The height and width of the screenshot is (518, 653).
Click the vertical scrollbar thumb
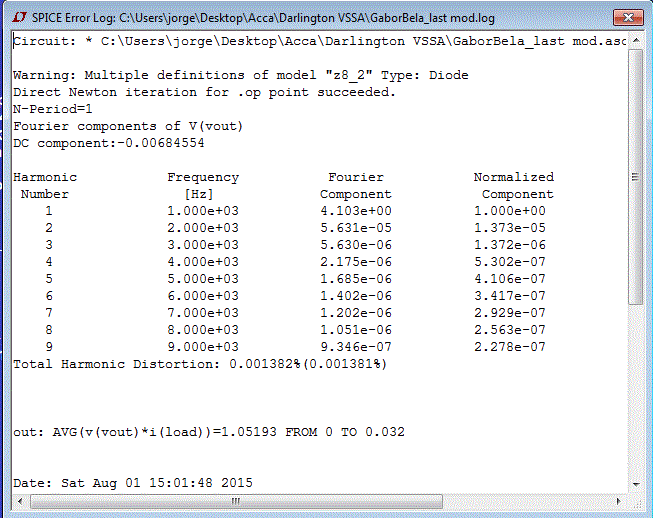[x=636, y=177]
